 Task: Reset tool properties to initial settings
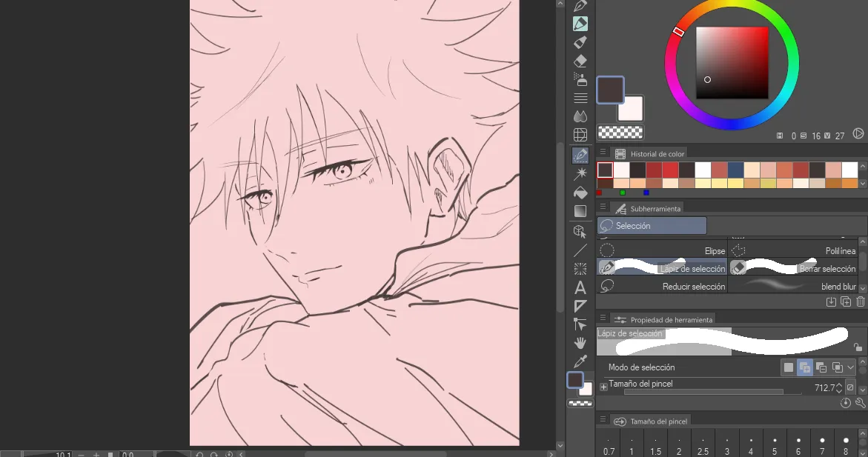[845, 403]
